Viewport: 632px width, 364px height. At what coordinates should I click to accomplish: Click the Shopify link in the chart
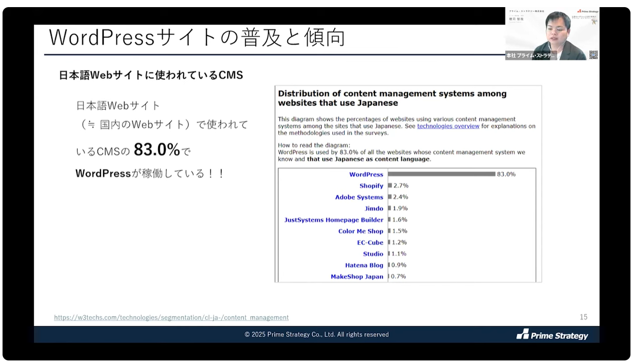[371, 186]
